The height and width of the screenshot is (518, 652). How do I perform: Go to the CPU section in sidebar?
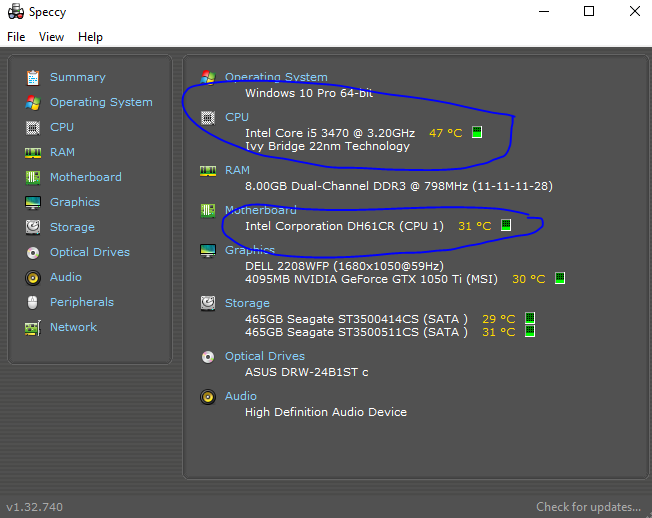[x=62, y=127]
